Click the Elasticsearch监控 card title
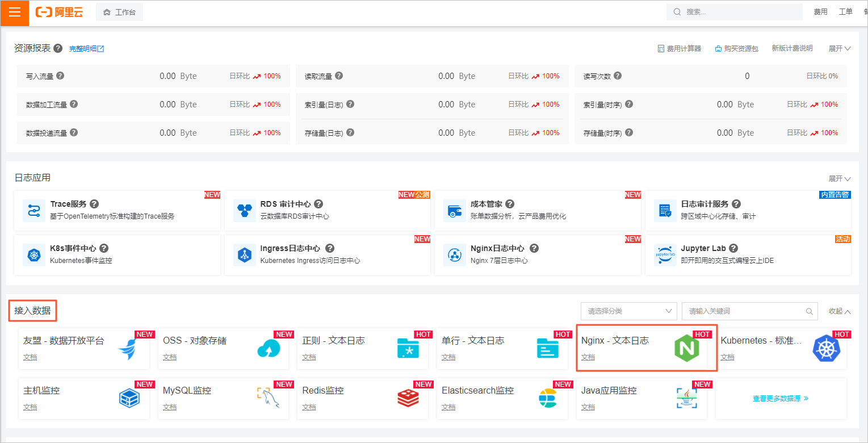 coord(477,391)
